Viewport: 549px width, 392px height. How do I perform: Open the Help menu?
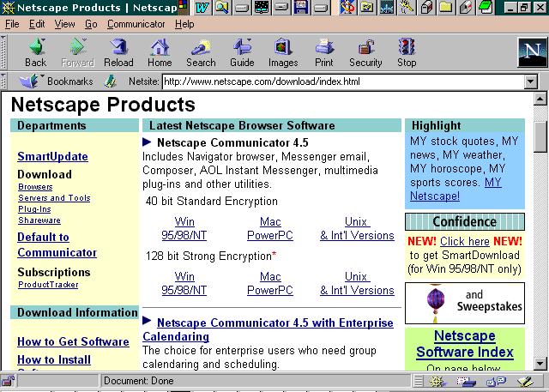point(184,24)
